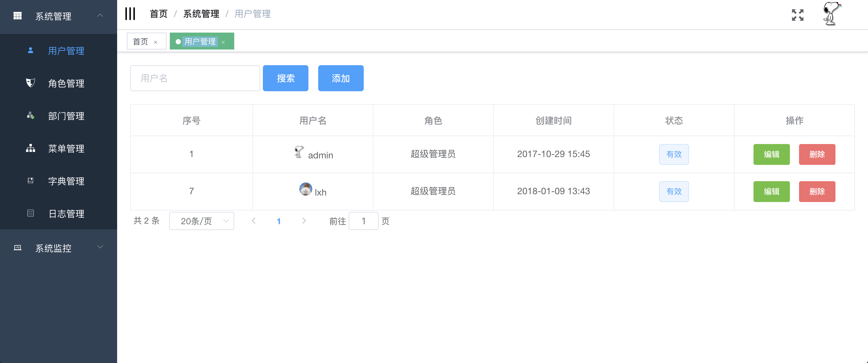868x363 pixels.
Task: Click the 添加 button to add user
Action: click(x=340, y=78)
